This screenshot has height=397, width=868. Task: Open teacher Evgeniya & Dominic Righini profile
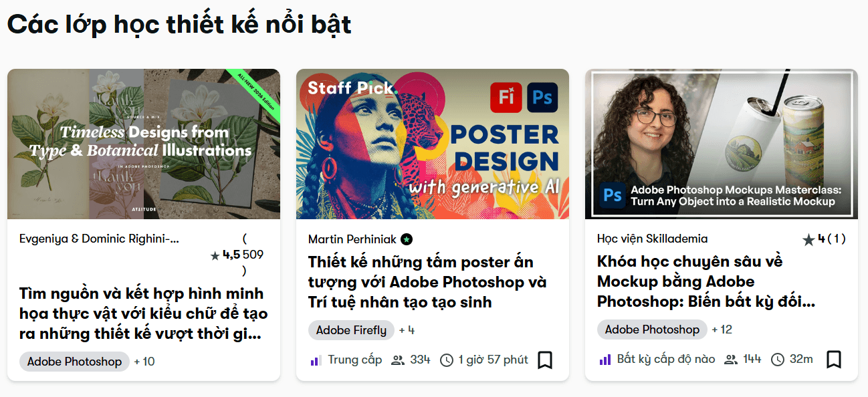(x=99, y=239)
